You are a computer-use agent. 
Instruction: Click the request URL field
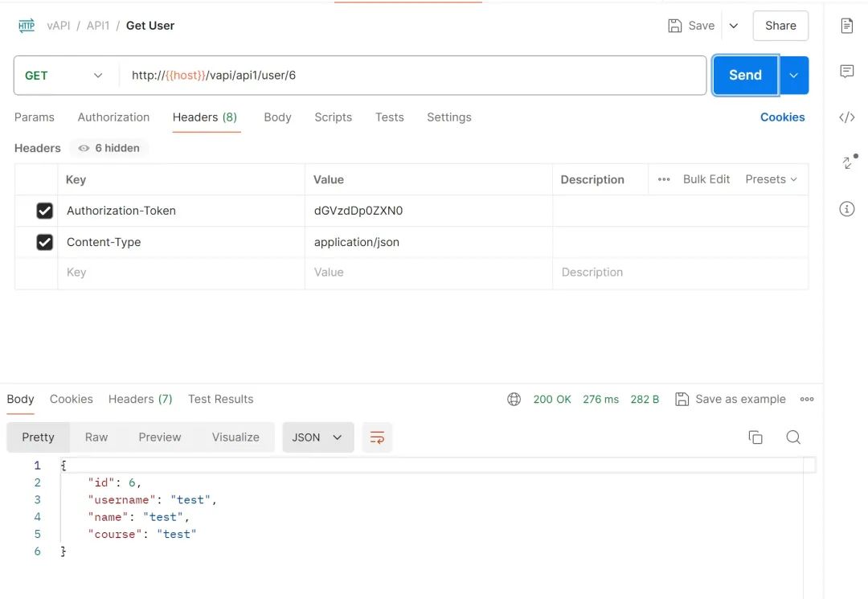tap(412, 76)
